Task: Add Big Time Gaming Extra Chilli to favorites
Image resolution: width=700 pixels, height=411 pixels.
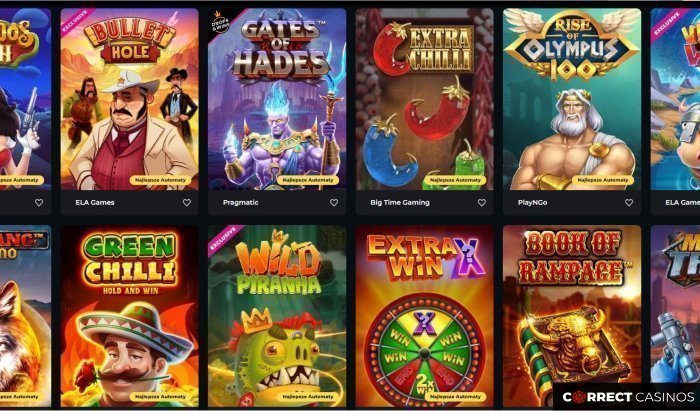Action: tap(482, 203)
